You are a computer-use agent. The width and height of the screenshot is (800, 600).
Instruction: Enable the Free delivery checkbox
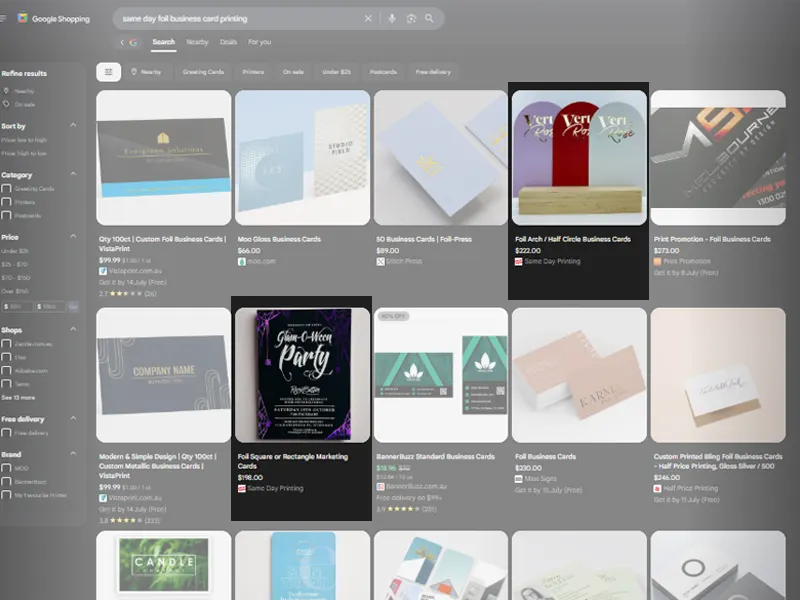6,433
